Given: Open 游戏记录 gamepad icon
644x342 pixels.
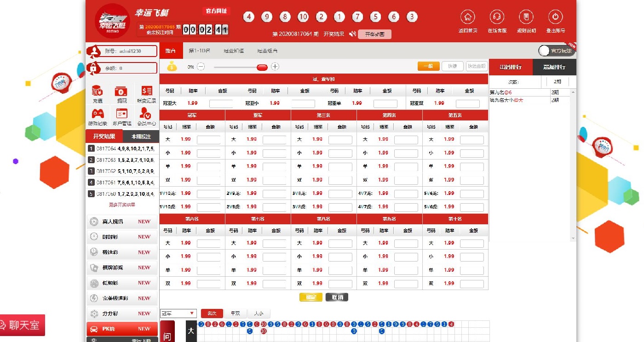Looking at the screenshot, I should coord(97,114).
